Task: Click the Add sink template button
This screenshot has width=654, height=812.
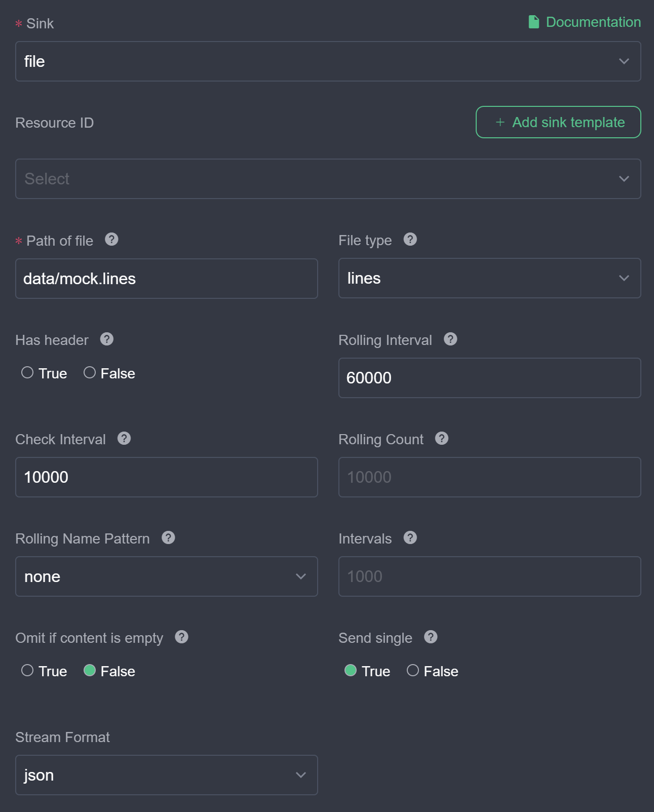Action: (558, 122)
